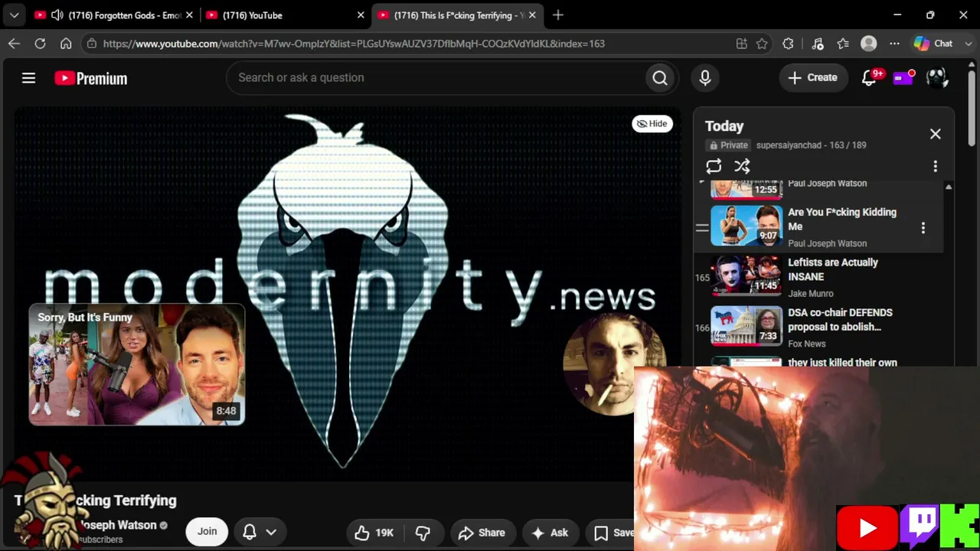This screenshot has width=980, height=551.
Task: Open options for Are You F*cking Kidding Me
Action: pyautogui.click(x=923, y=228)
